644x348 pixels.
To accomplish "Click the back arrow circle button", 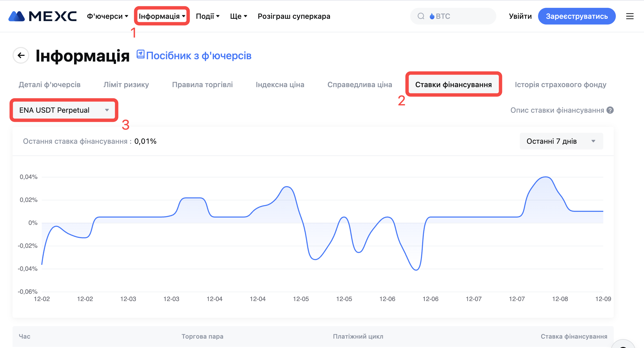I will click(21, 55).
